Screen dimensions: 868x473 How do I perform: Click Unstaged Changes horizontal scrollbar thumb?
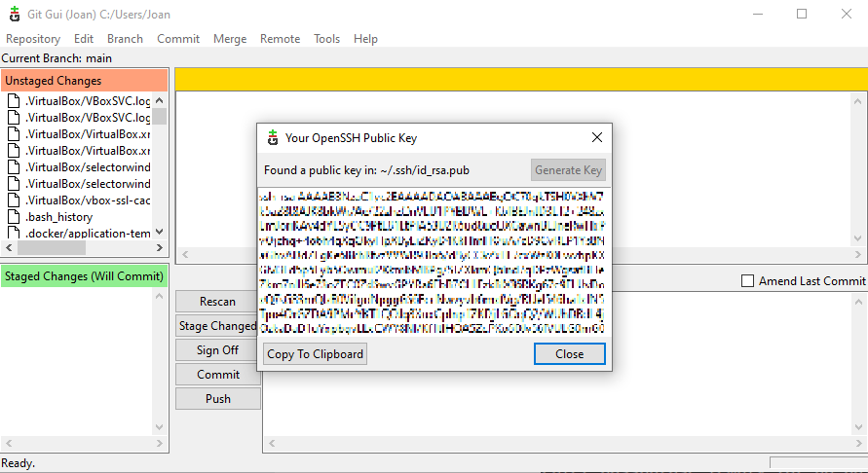click(x=52, y=248)
